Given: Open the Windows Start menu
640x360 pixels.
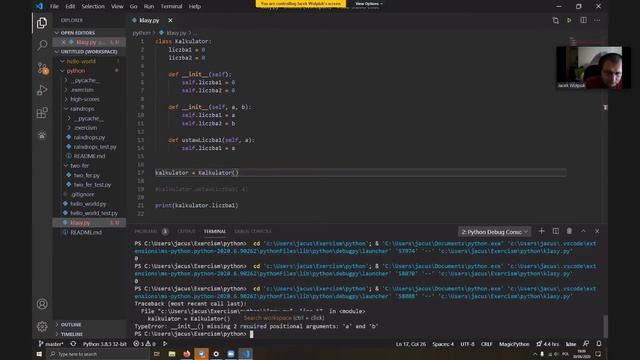Looking at the screenshot, I should 39,354.
